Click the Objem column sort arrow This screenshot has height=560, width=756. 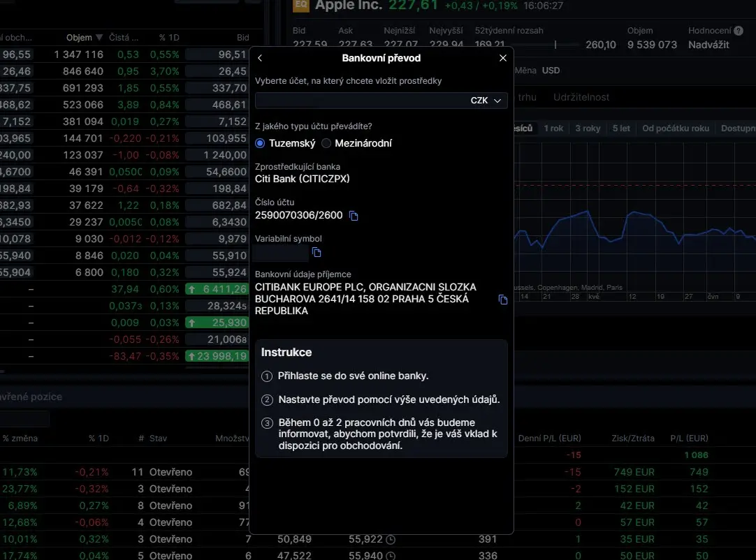point(99,38)
